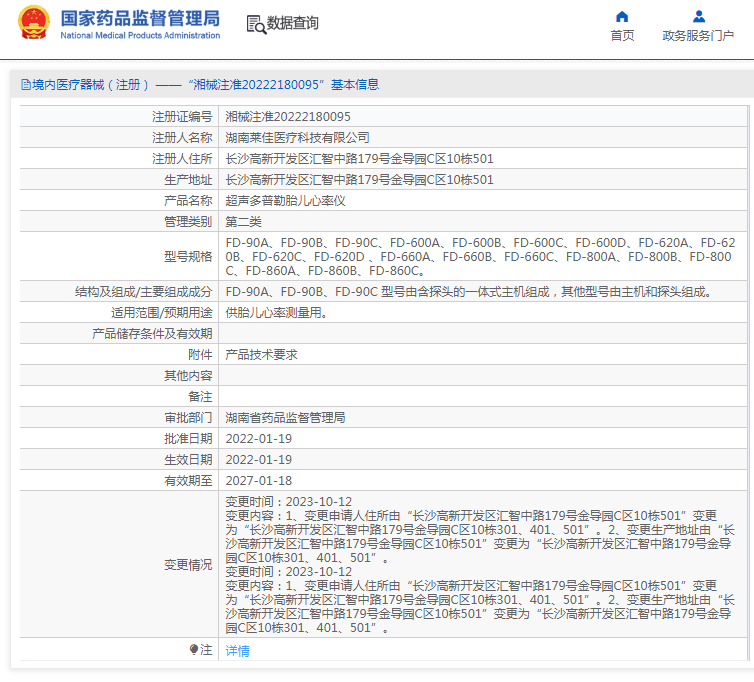This screenshot has width=754, height=682.
Task: Select 湖南莱佳医疗科技有限公司 cell
Action: pyautogui.click(x=298, y=138)
